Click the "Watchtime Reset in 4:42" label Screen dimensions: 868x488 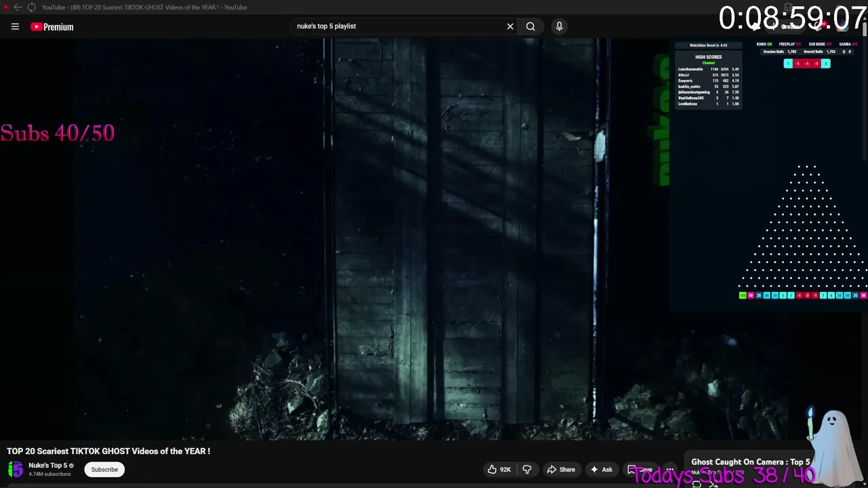tap(708, 45)
